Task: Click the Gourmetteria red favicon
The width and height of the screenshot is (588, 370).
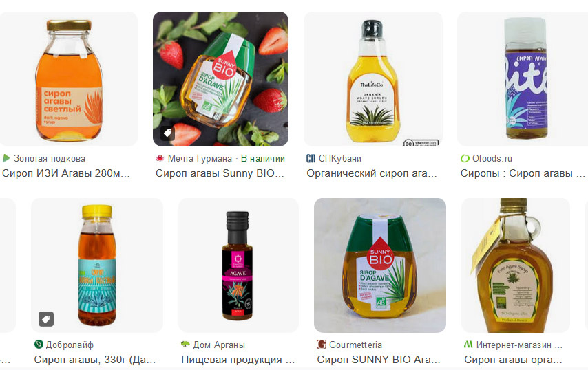Action: tap(322, 344)
